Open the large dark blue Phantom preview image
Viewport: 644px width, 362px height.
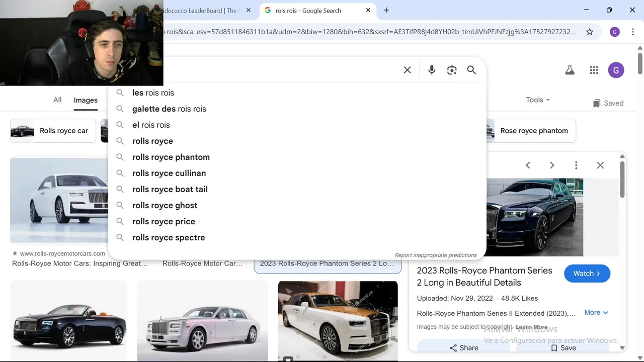535,217
